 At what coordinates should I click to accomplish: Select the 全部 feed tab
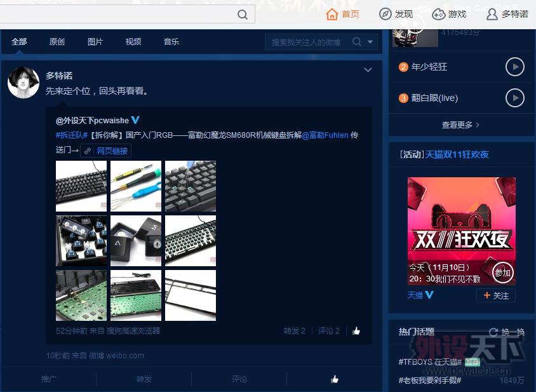click(x=19, y=42)
